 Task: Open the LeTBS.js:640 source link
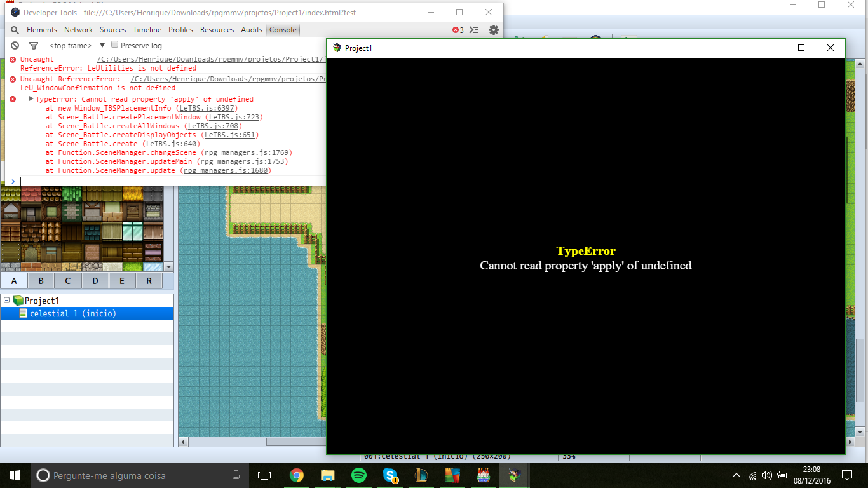point(172,144)
